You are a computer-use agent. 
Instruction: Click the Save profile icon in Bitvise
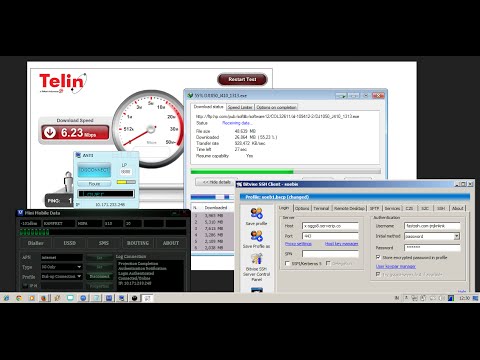coord(257,213)
